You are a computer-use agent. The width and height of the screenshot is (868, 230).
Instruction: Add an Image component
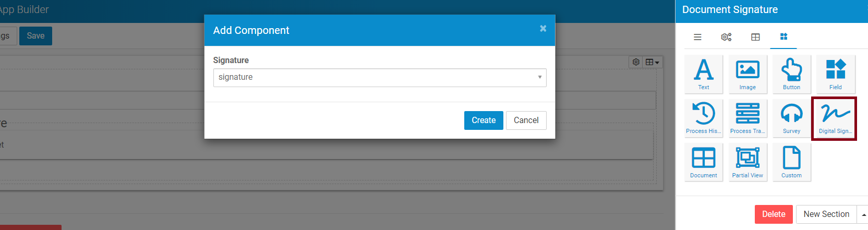click(x=748, y=74)
